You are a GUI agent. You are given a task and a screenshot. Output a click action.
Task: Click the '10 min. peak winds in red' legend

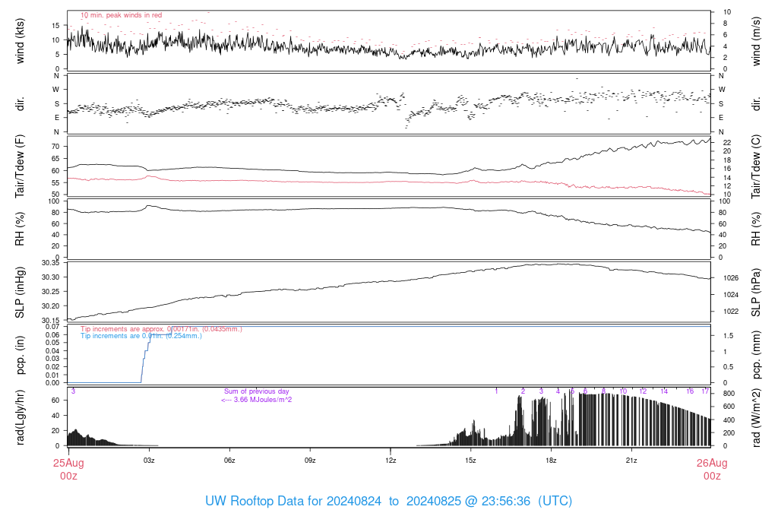[121, 15]
